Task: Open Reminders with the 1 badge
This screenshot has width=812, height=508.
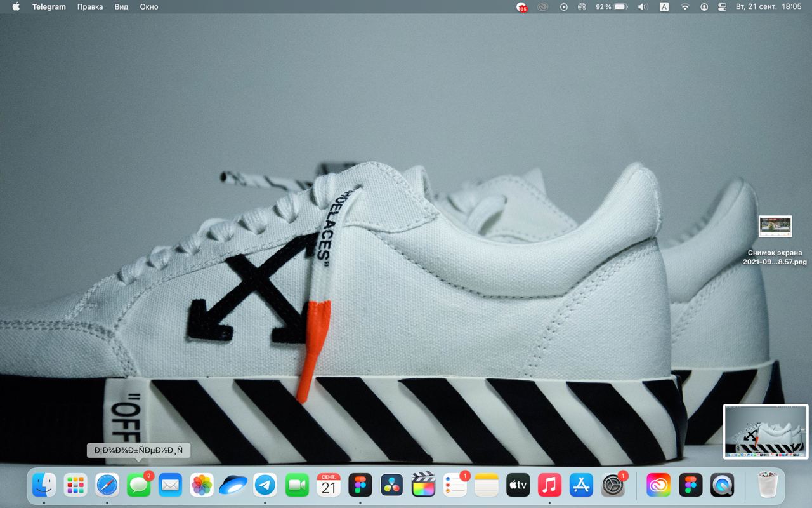Action: [455, 485]
